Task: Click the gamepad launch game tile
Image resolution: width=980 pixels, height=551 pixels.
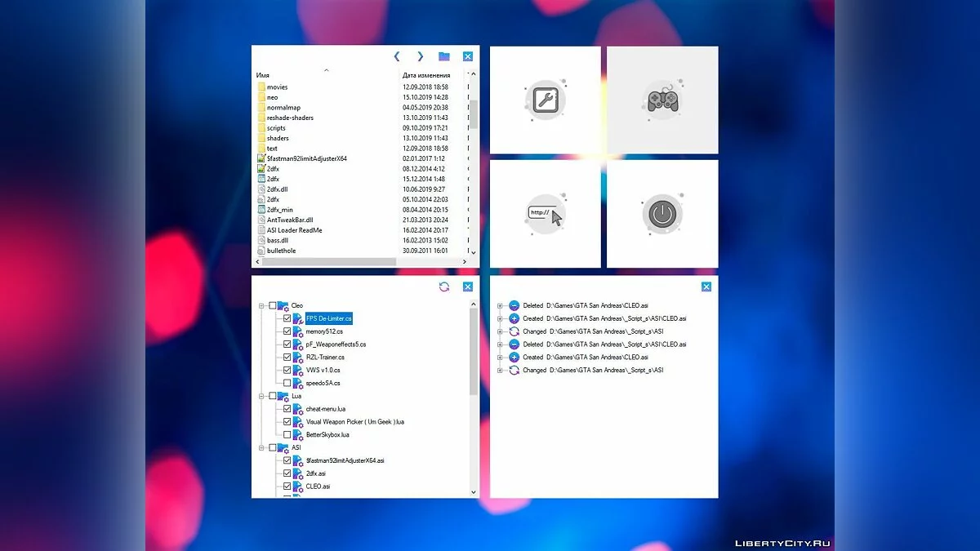Action: [662, 100]
